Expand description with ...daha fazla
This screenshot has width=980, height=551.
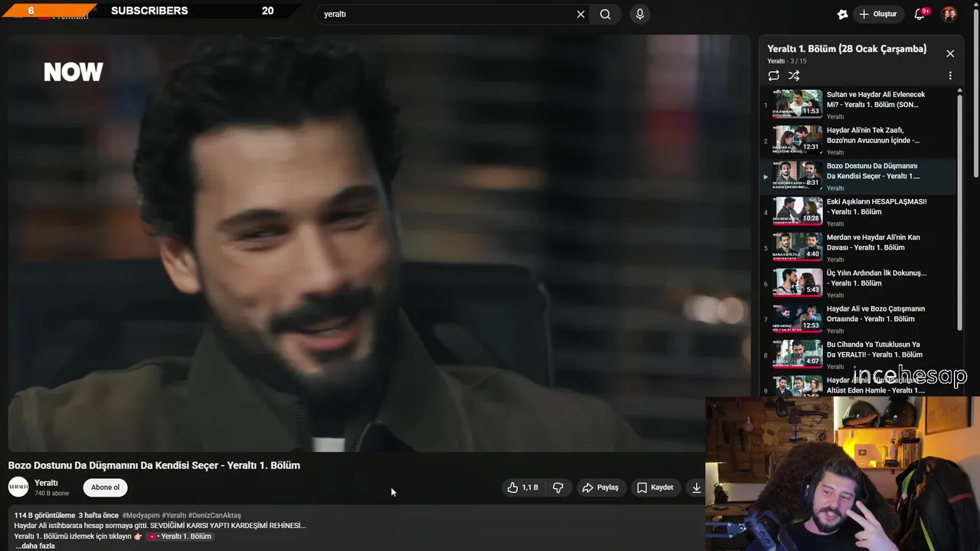point(35,546)
